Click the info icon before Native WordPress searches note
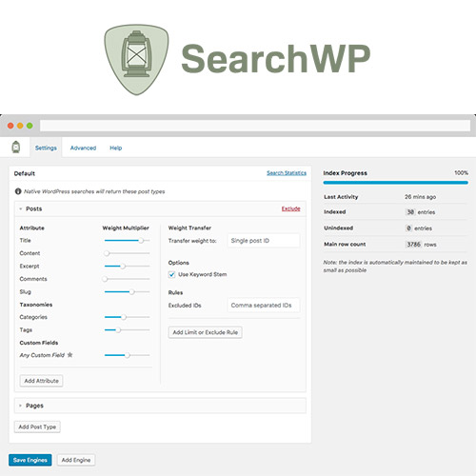The width and height of the screenshot is (476, 476). tap(18, 191)
